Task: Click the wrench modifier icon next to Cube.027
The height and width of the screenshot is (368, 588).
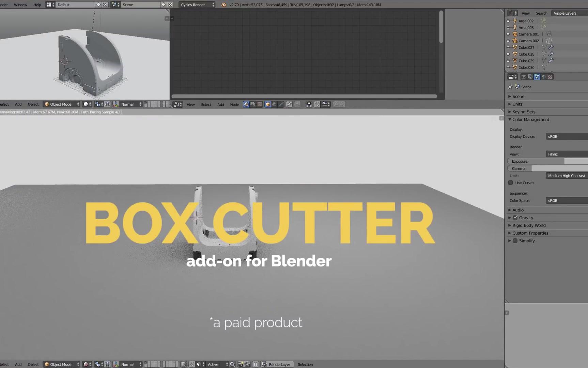Action: (x=551, y=47)
